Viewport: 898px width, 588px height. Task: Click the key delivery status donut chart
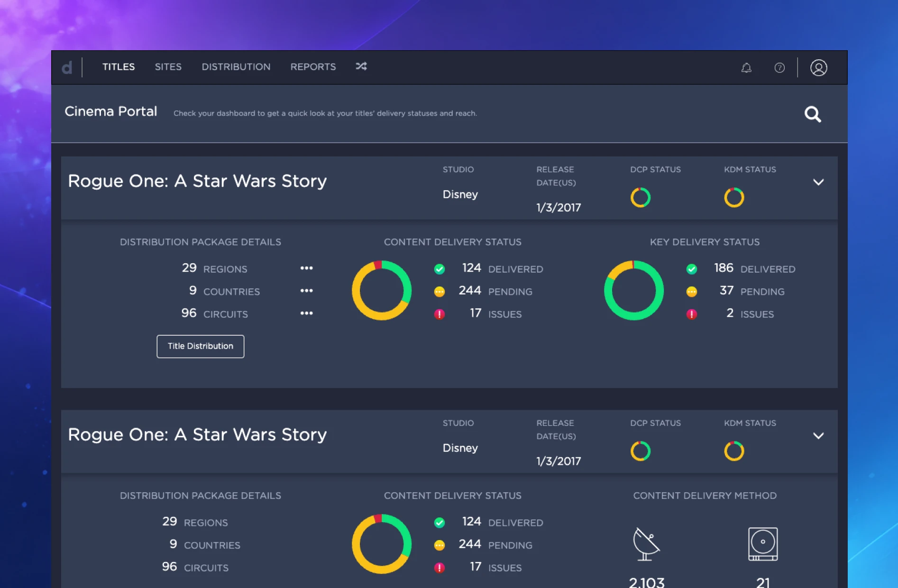coord(634,291)
